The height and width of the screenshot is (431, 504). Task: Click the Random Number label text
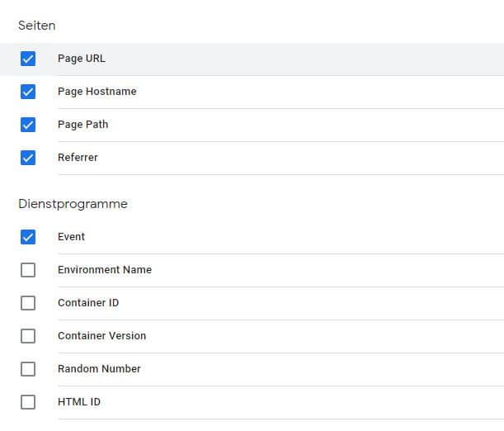[x=99, y=369]
